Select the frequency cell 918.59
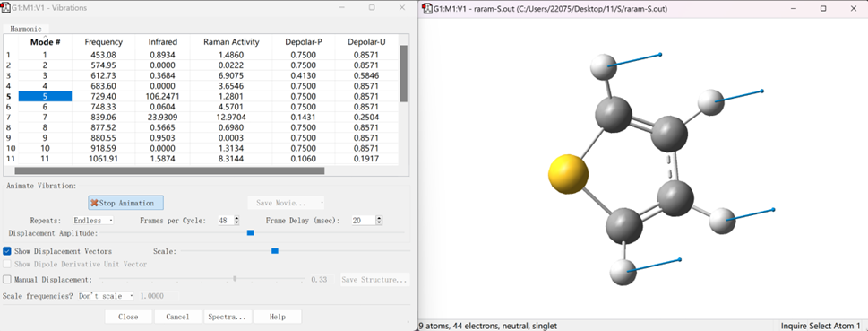This screenshot has height=331, width=868. pyautogui.click(x=104, y=148)
